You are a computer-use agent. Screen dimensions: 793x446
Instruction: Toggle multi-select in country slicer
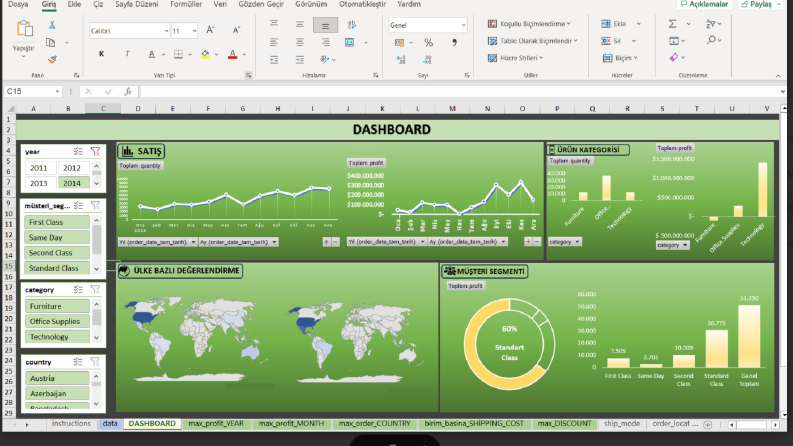77,362
